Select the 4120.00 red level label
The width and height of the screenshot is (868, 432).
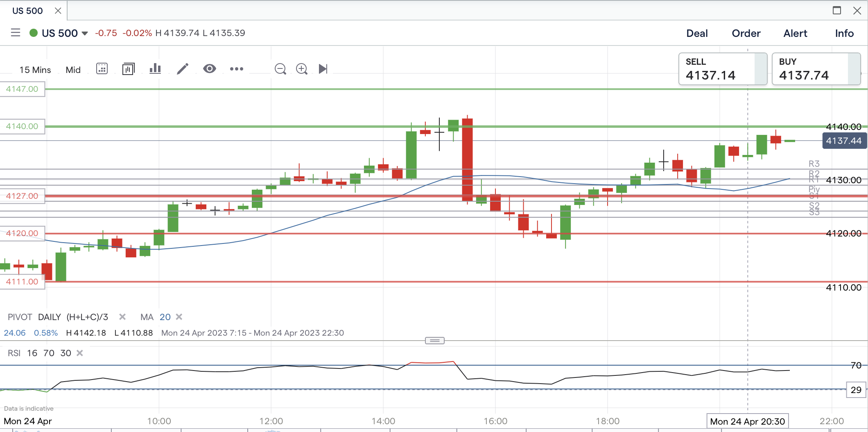[x=22, y=233]
